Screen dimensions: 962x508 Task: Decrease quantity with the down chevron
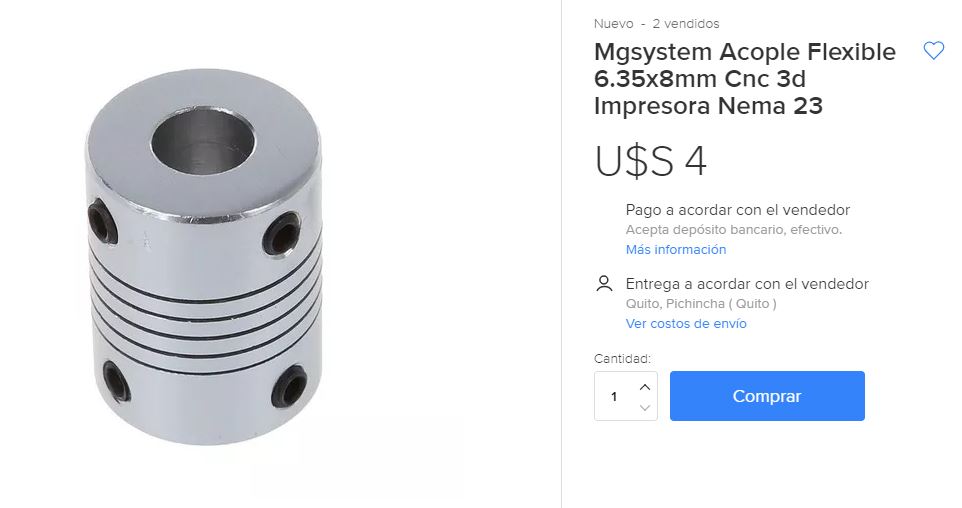[x=644, y=407]
